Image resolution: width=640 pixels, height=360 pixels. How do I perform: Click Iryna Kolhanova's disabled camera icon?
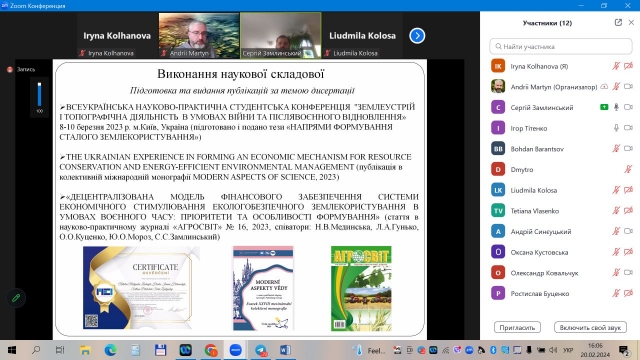629,66
